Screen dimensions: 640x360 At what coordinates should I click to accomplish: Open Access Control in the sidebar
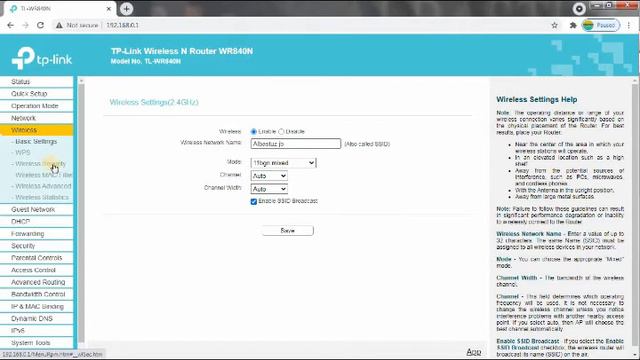37,270
